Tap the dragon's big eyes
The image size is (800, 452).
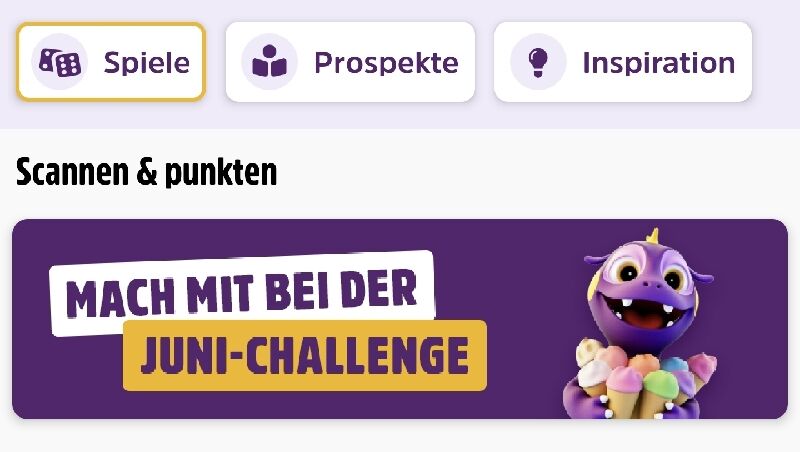(x=651, y=275)
